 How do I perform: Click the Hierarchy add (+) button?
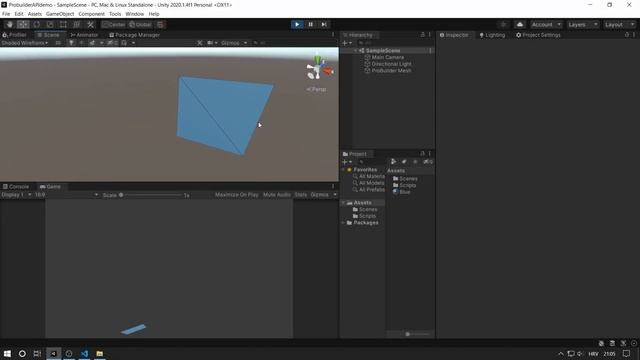pos(347,43)
